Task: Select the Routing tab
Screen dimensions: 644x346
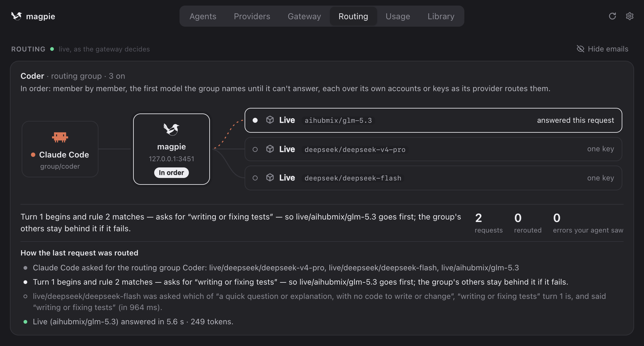Action: [x=353, y=16]
